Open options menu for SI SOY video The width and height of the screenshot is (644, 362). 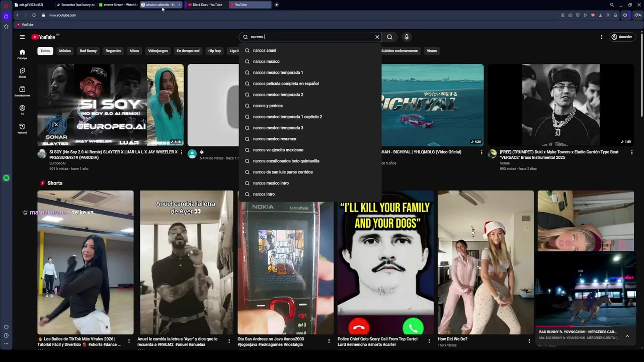(x=182, y=152)
